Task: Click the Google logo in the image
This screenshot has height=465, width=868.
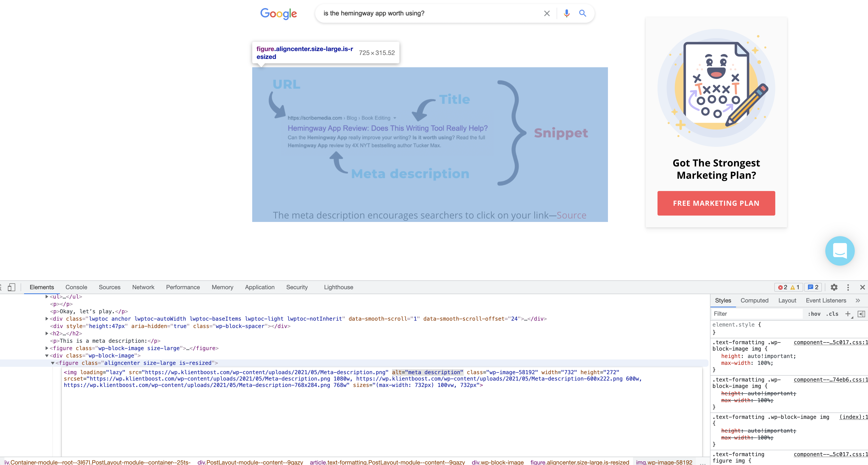Action: tap(278, 14)
